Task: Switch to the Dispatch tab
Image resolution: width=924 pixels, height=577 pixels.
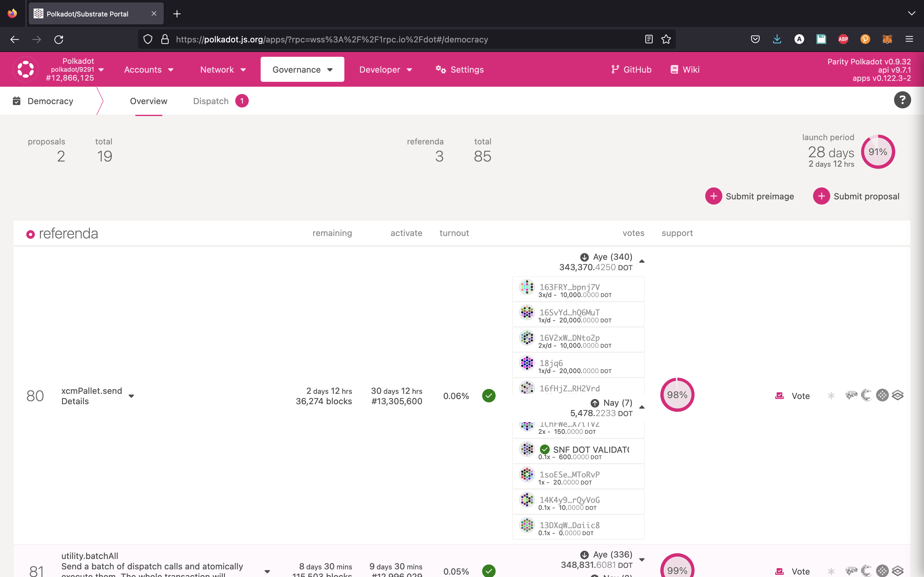Action: point(211,100)
